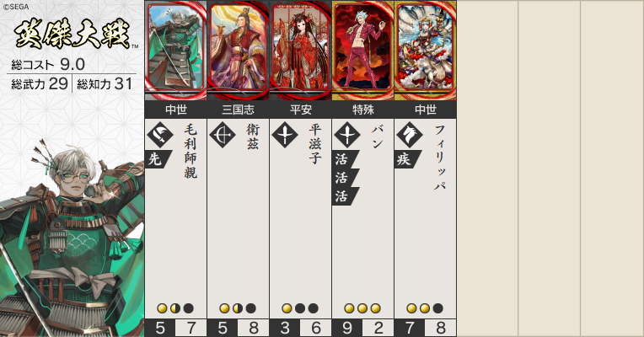Click the 特殊 era label

click(363, 110)
